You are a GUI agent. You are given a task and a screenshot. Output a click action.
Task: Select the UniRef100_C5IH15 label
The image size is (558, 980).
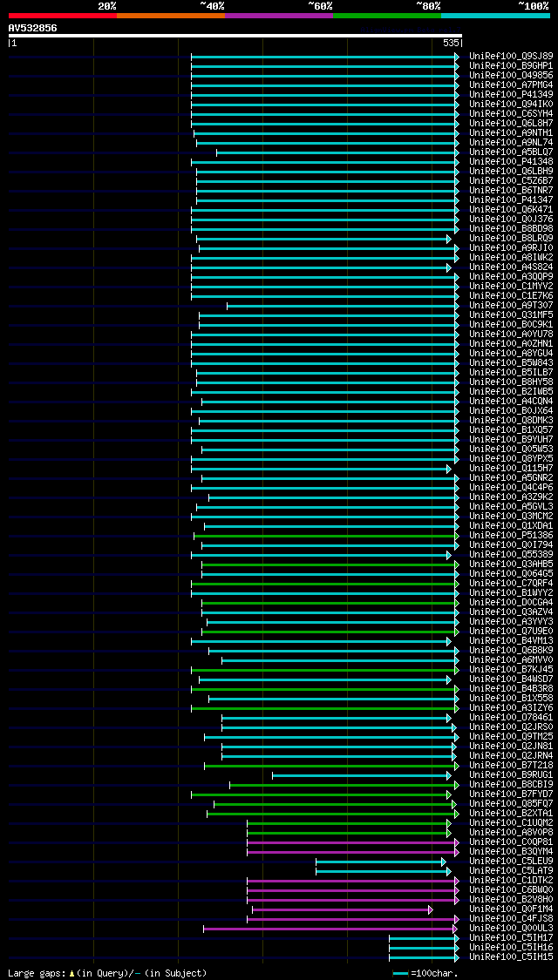[511, 957]
